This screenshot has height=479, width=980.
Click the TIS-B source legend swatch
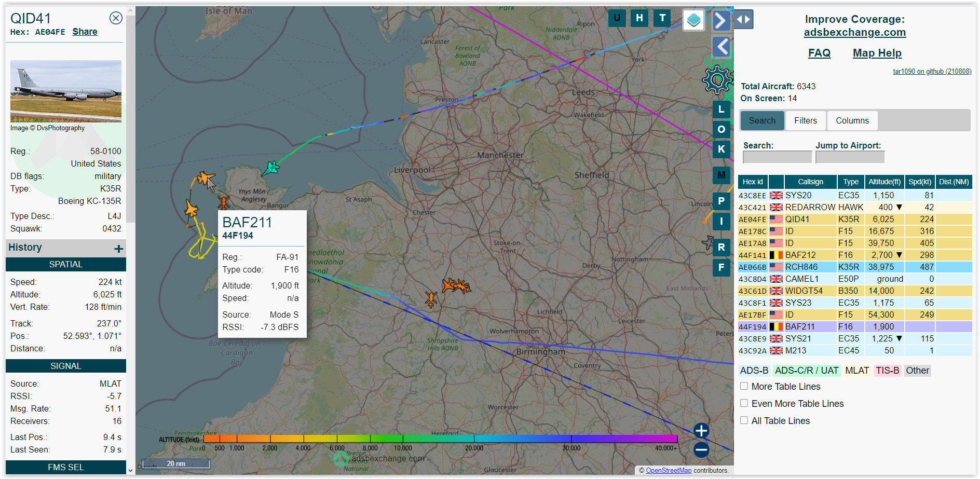point(888,371)
